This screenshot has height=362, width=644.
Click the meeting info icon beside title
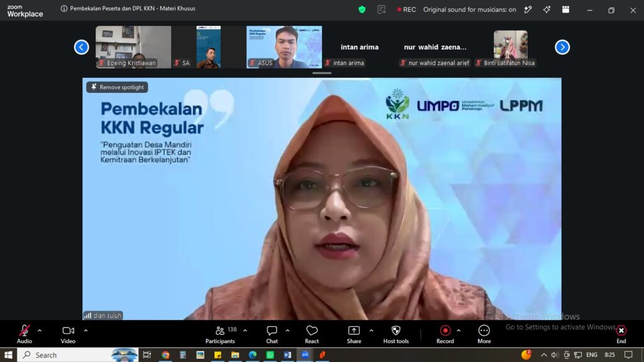[64, 9]
